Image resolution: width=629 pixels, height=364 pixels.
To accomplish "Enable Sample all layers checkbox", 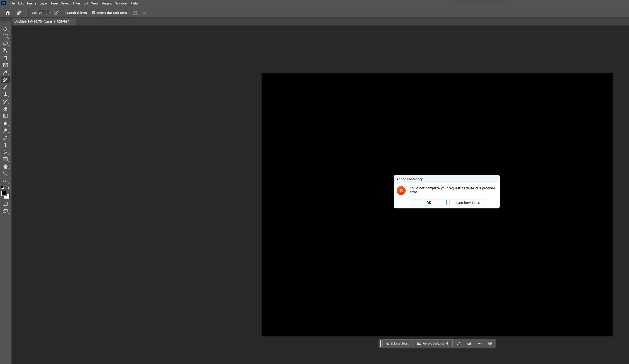I will coord(65,13).
